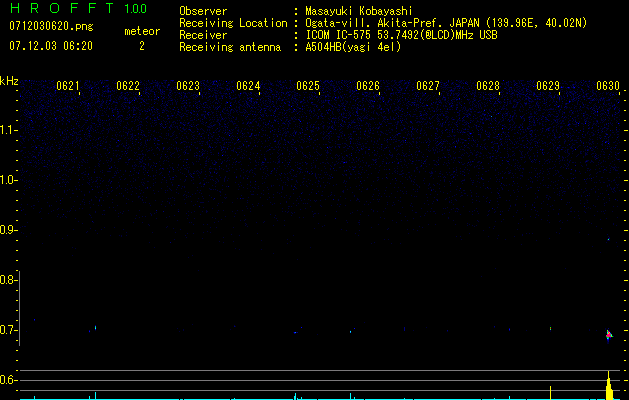
Task: Click the 'Receiving Location' label
Action: [233, 23]
